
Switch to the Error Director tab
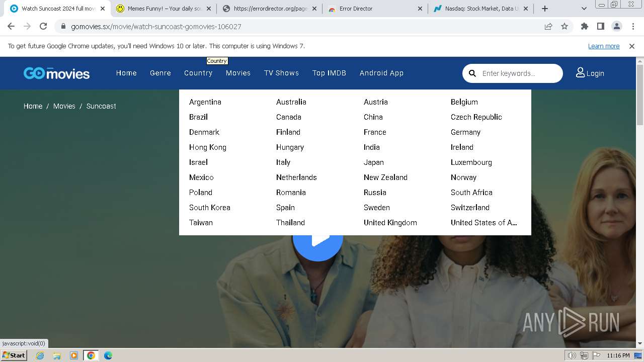(375, 9)
